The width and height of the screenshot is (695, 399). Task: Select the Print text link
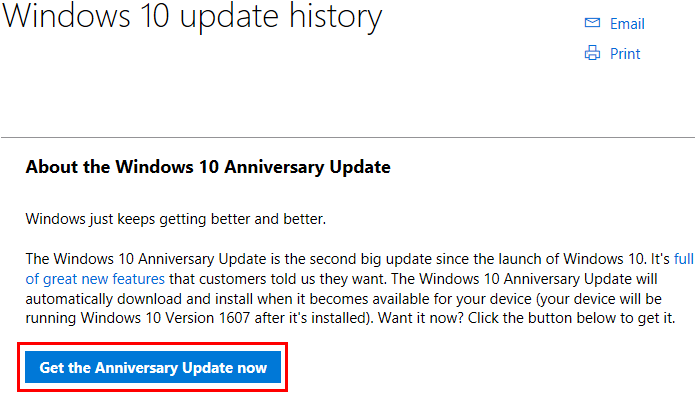coord(625,54)
